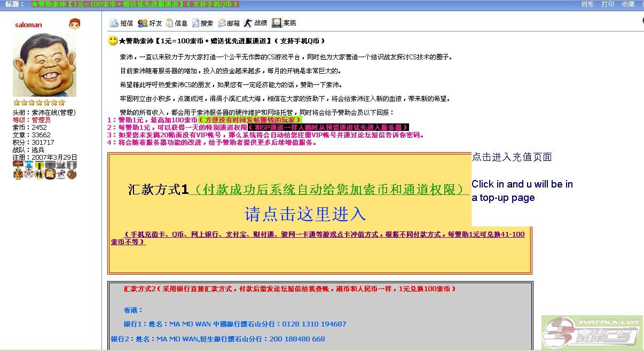
Task: Switch to 树形 (tree) view
Action: coord(587,4)
